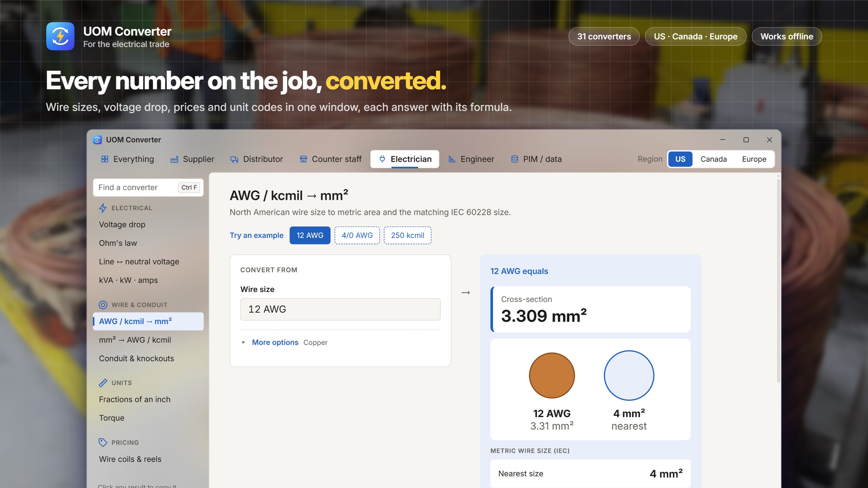Click the PIM / data database icon
The width and height of the screenshot is (868, 488).
pos(514,159)
